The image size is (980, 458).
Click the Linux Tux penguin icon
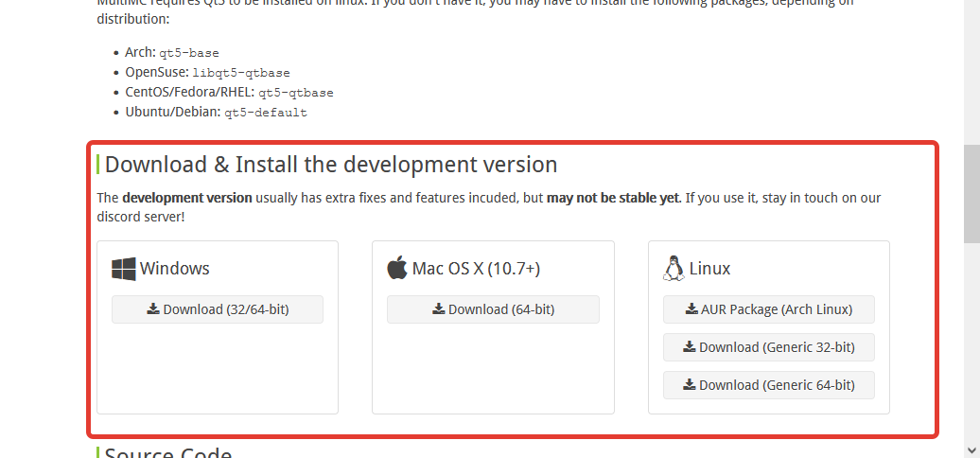(x=674, y=268)
